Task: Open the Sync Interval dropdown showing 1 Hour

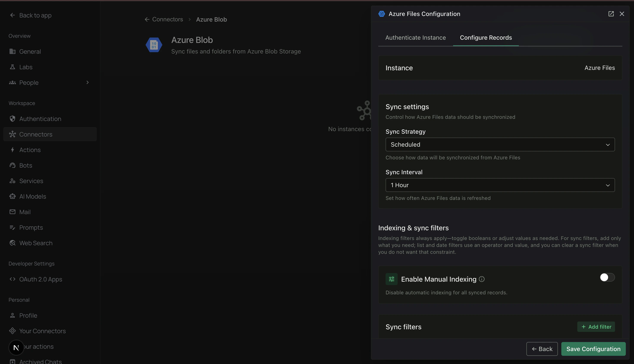Action: [500, 185]
